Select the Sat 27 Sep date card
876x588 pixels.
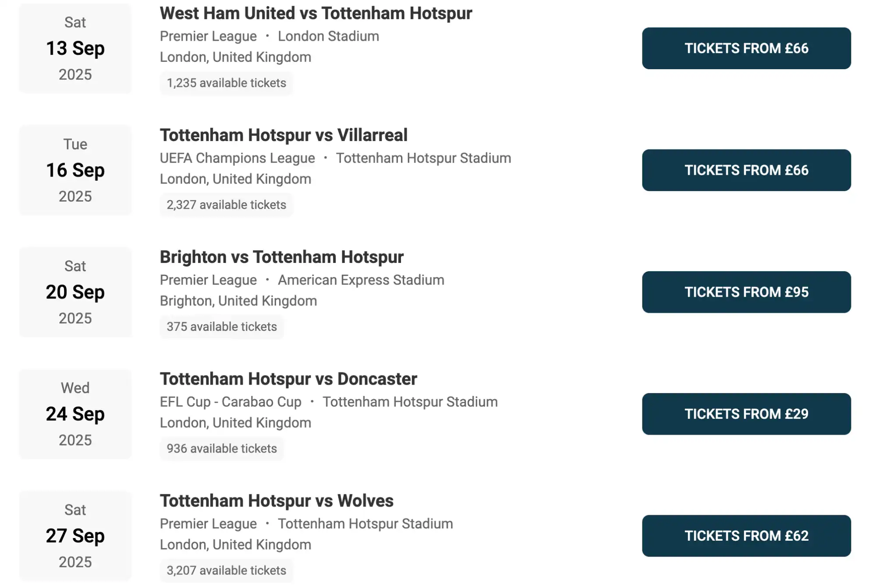[75, 536]
